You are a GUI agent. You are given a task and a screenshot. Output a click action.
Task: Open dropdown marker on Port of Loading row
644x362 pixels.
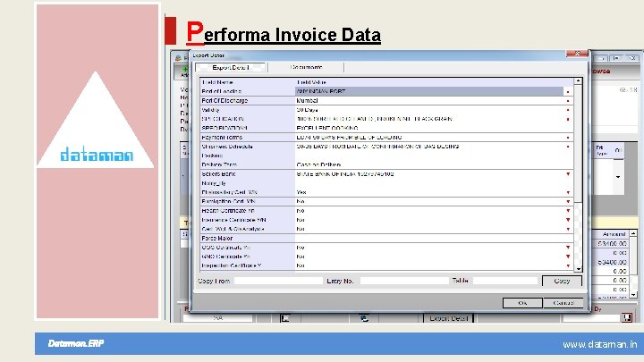(x=568, y=91)
